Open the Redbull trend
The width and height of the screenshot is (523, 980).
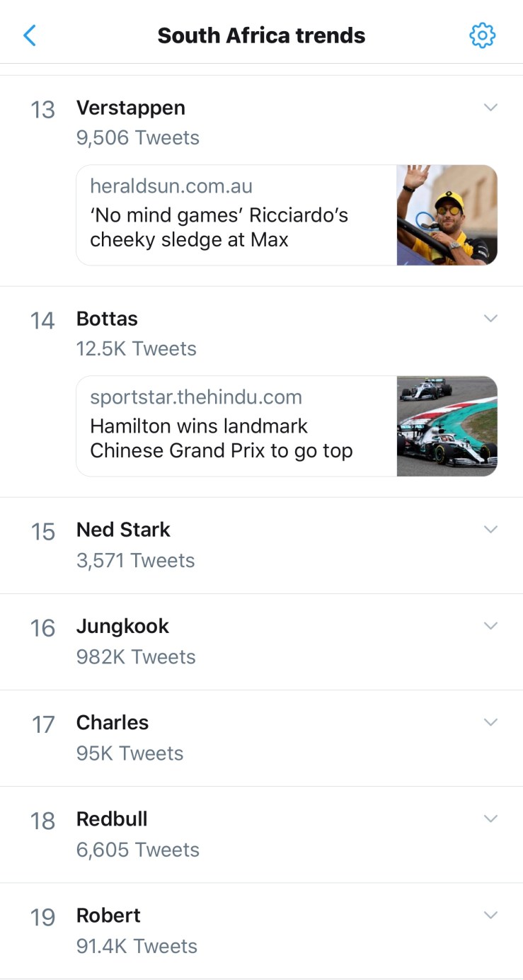[x=112, y=819]
